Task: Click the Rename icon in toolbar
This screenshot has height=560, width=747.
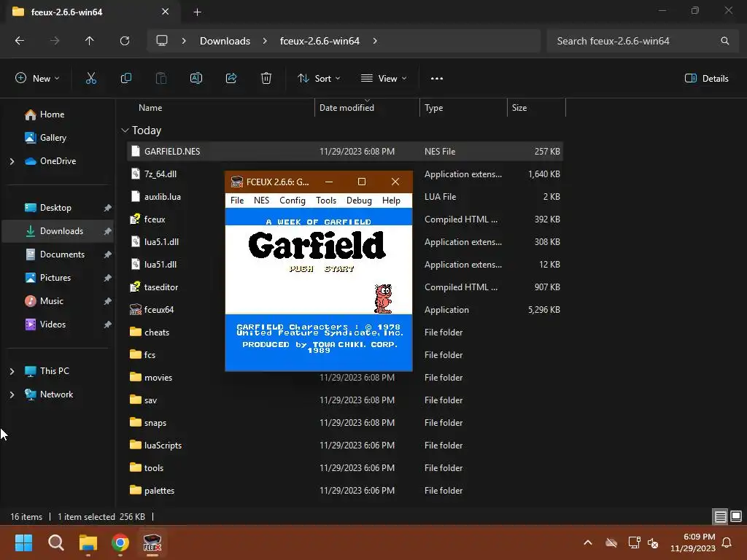Action: tap(196, 79)
